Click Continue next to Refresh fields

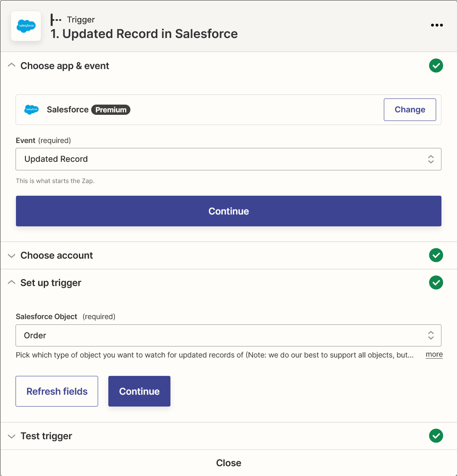point(139,391)
